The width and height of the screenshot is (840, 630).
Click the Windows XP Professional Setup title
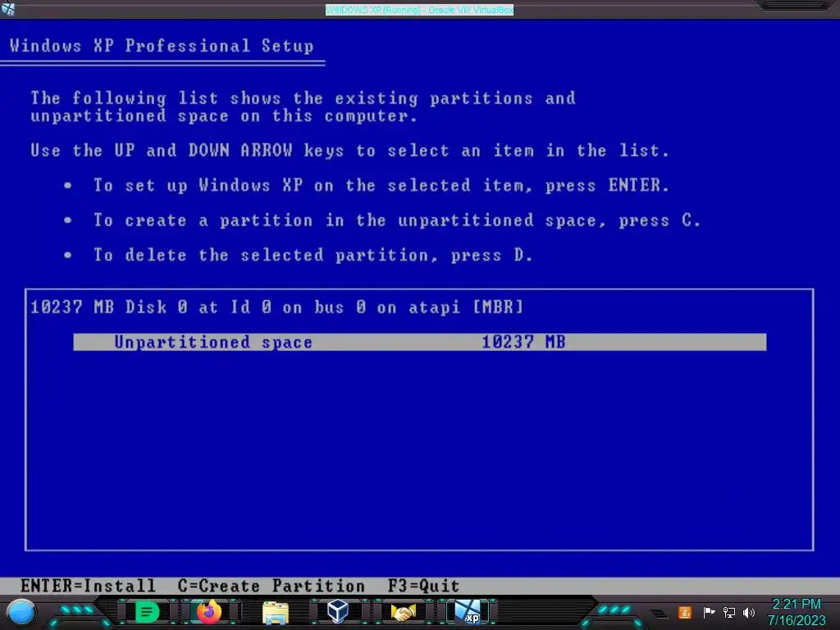click(162, 46)
